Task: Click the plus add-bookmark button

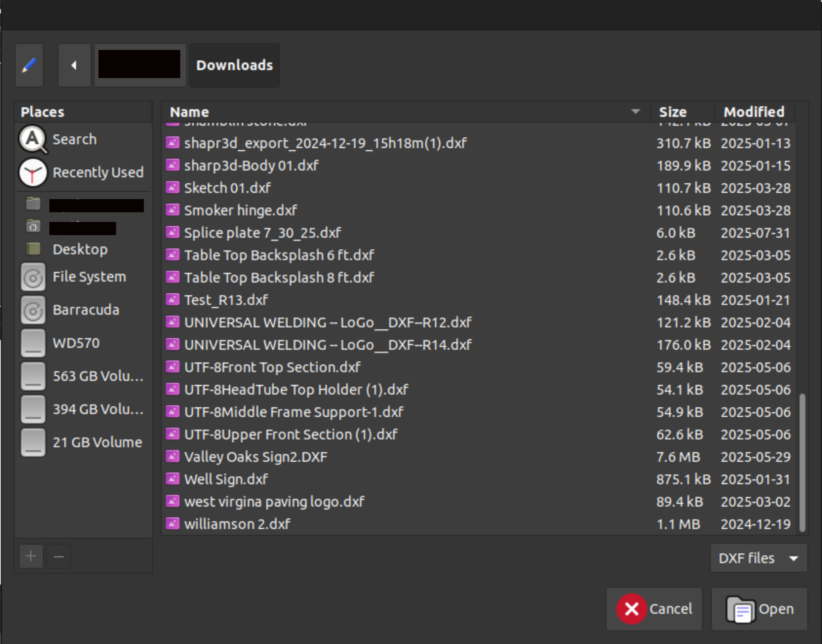Action: pyautogui.click(x=31, y=556)
